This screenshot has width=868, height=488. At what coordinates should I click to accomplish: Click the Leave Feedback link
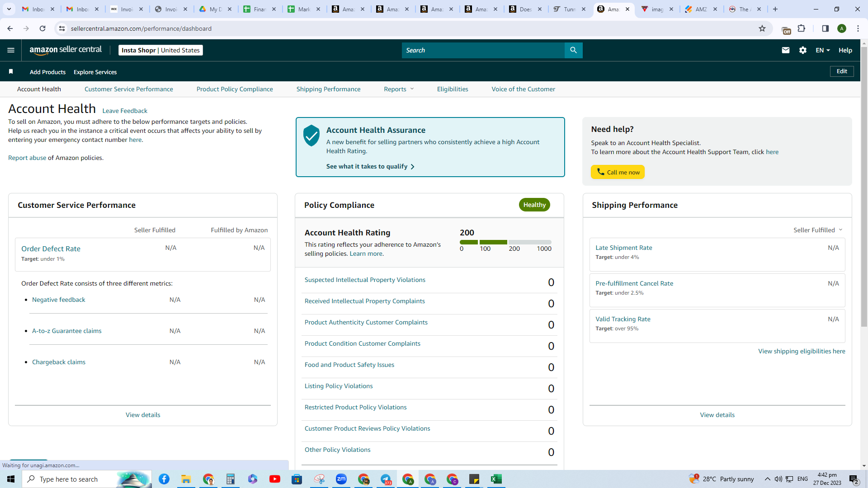(x=125, y=111)
